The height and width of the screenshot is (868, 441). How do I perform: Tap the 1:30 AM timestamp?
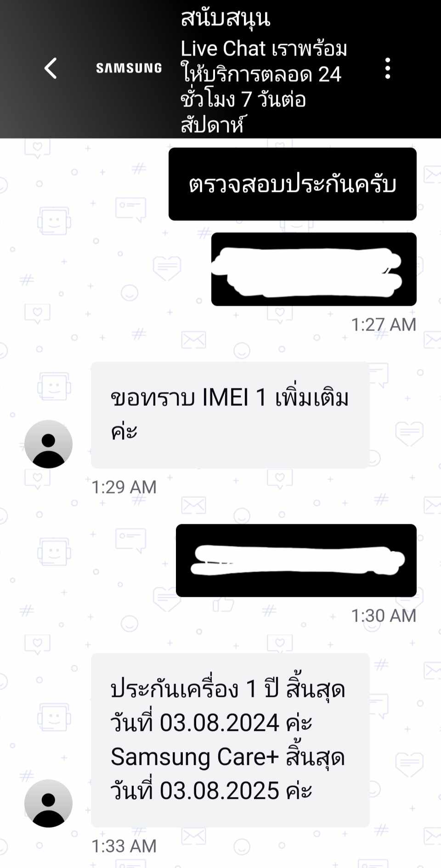click(384, 616)
